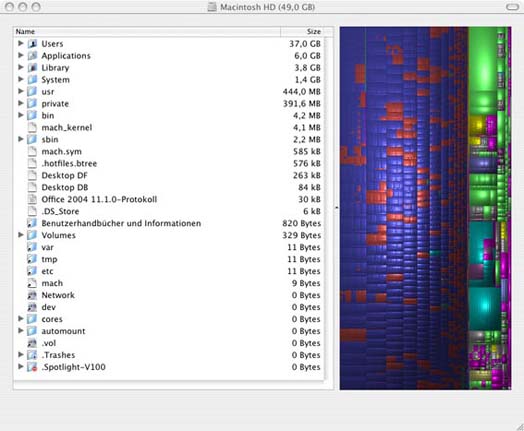524x431 pixels.
Task: Click the Network icon
Action: click(x=32, y=295)
